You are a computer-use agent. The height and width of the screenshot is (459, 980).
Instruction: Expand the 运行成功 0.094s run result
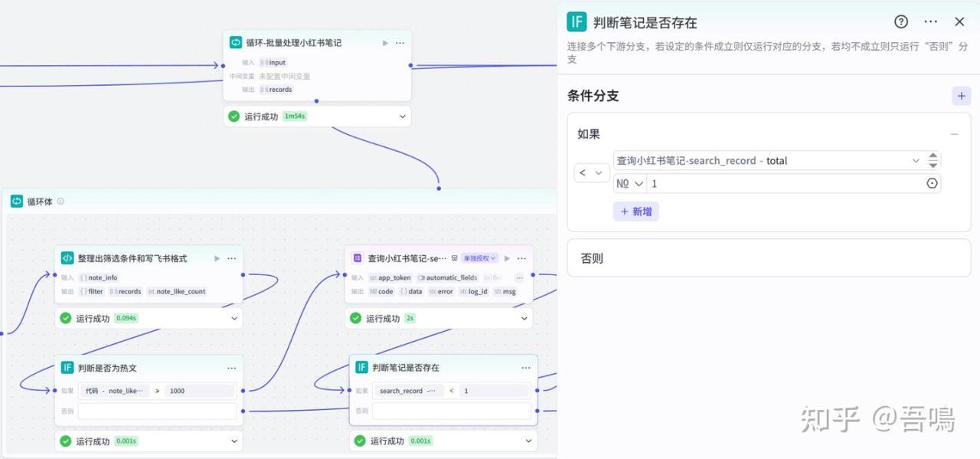click(x=234, y=318)
